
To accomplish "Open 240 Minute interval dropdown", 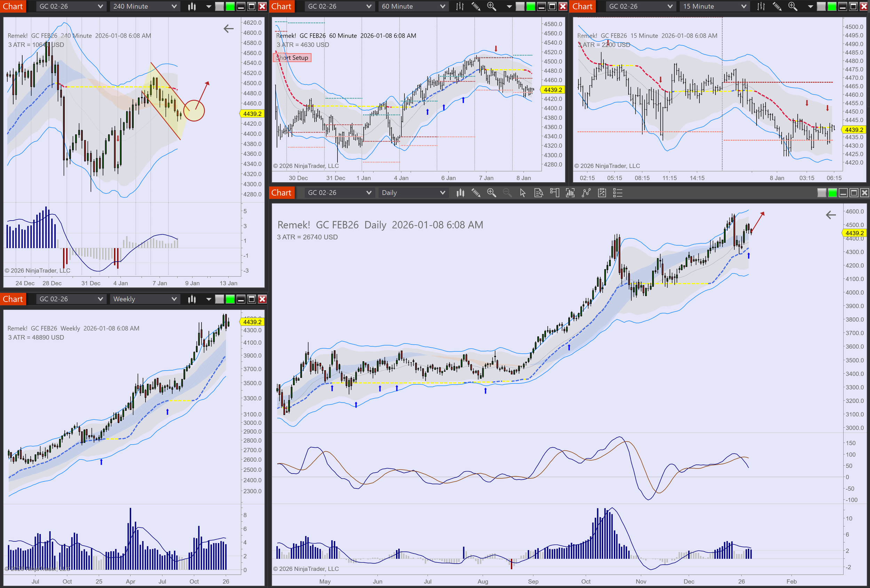I will [144, 6].
